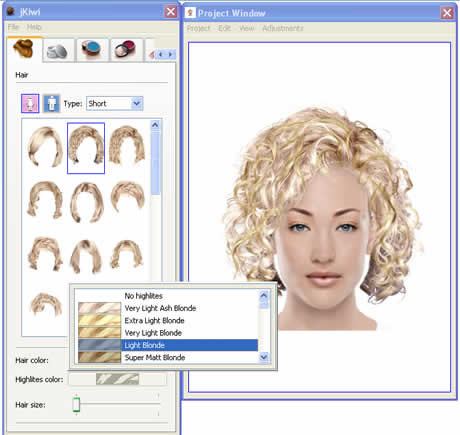Click the hairstyle list scroll up arrow
Viewport: 460px width, 435px height.
[x=155, y=125]
